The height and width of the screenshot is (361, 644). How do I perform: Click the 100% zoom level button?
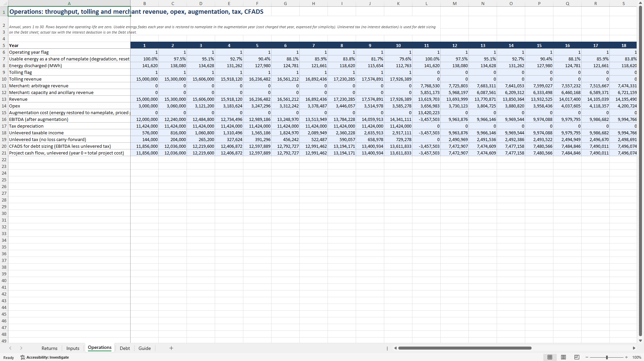(x=637, y=357)
